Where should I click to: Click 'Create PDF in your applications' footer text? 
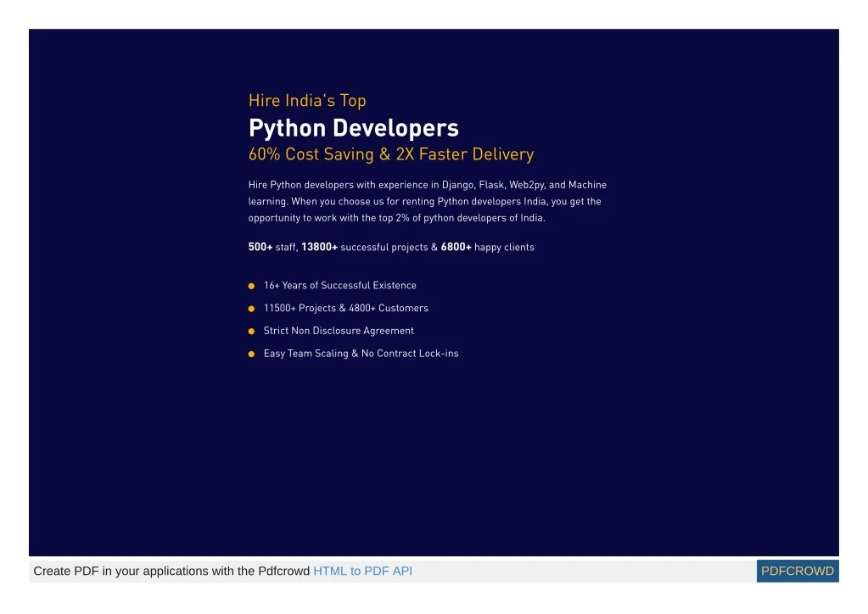point(171,571)
